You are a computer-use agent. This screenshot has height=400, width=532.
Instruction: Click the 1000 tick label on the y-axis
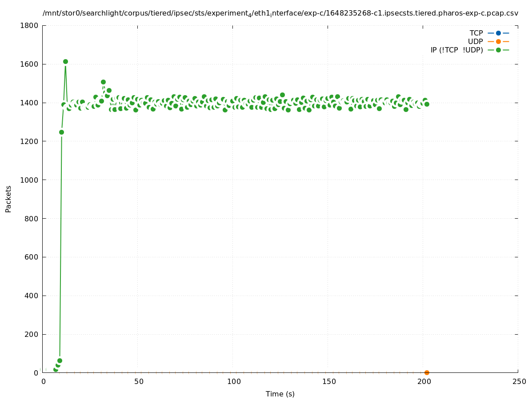point(29,180)
